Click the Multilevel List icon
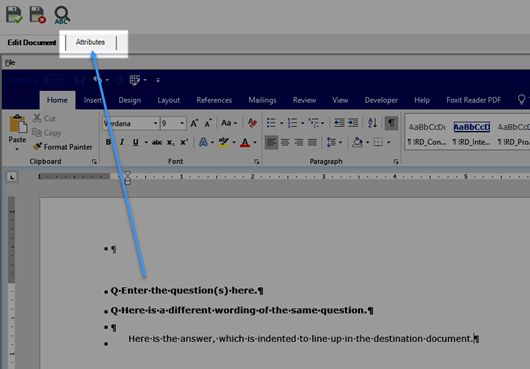Screen dimensions: 530x369 click(x=314, y=123)
